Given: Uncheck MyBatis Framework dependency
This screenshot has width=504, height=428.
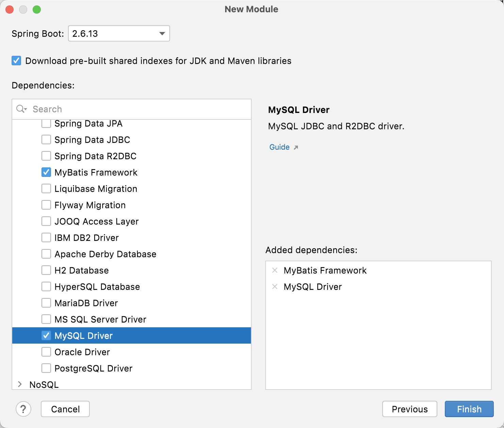Looking at the screenshot, I should [x=46, y=172].
